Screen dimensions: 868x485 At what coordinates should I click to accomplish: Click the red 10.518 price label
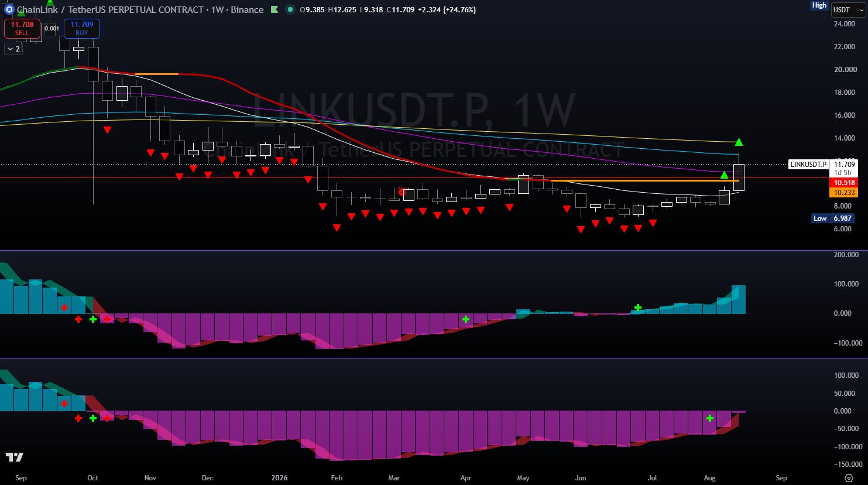(844, 183)
